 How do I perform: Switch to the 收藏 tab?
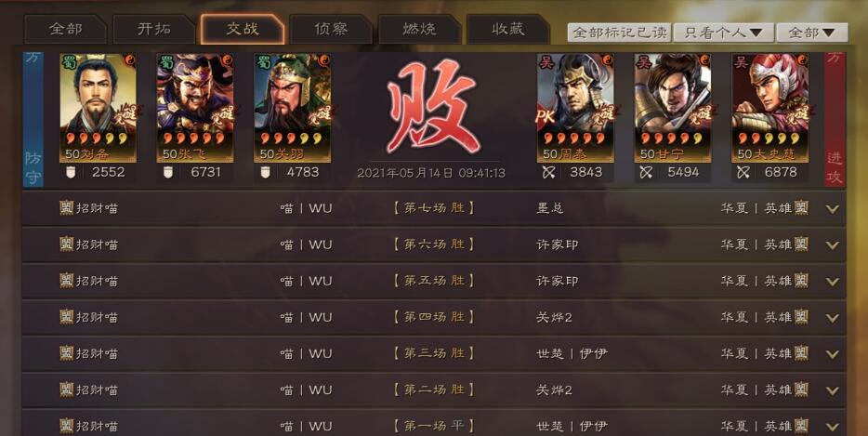[507, 30]
